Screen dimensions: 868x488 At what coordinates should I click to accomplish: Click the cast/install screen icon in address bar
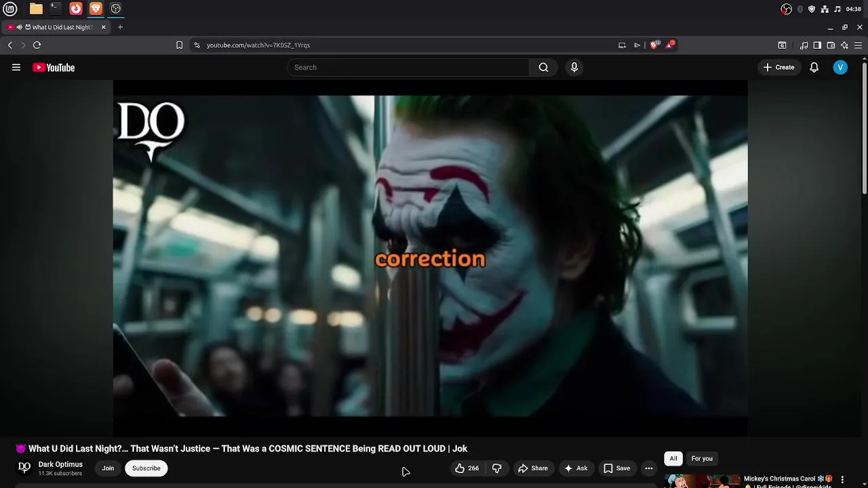click(622, 45)
